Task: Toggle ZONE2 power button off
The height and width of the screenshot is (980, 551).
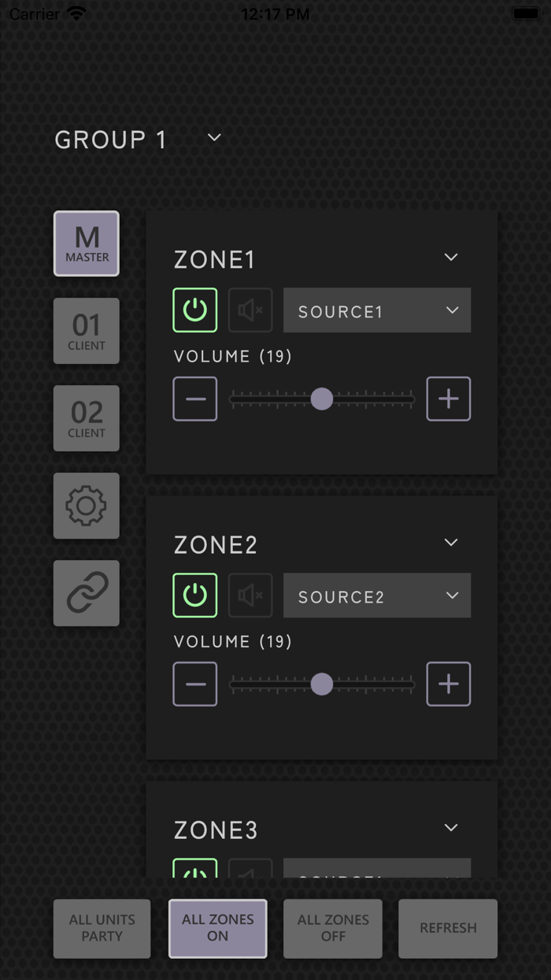Action: (195, 596)
